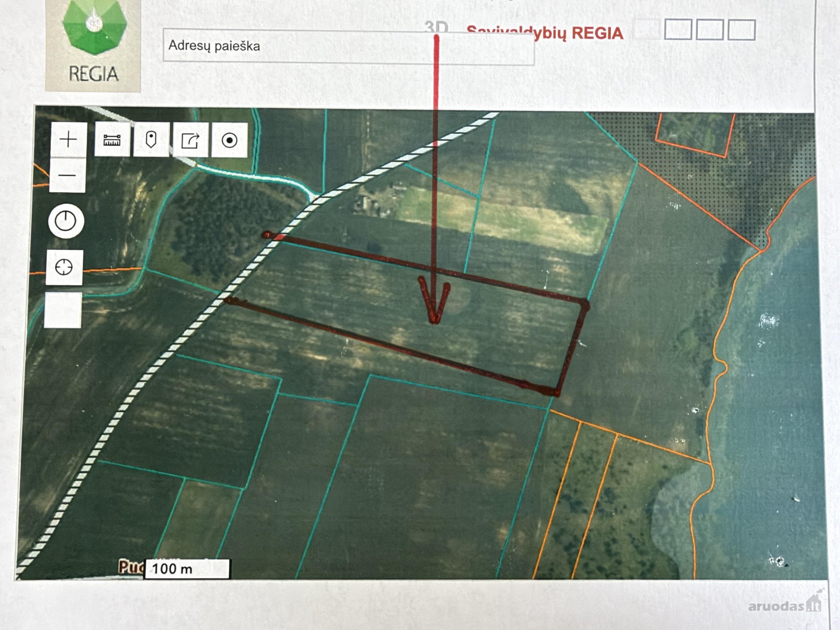This screenshot has width=840, height=630.
Task: Click the crosshair locate-me button
Action: [x=64, y=267]
